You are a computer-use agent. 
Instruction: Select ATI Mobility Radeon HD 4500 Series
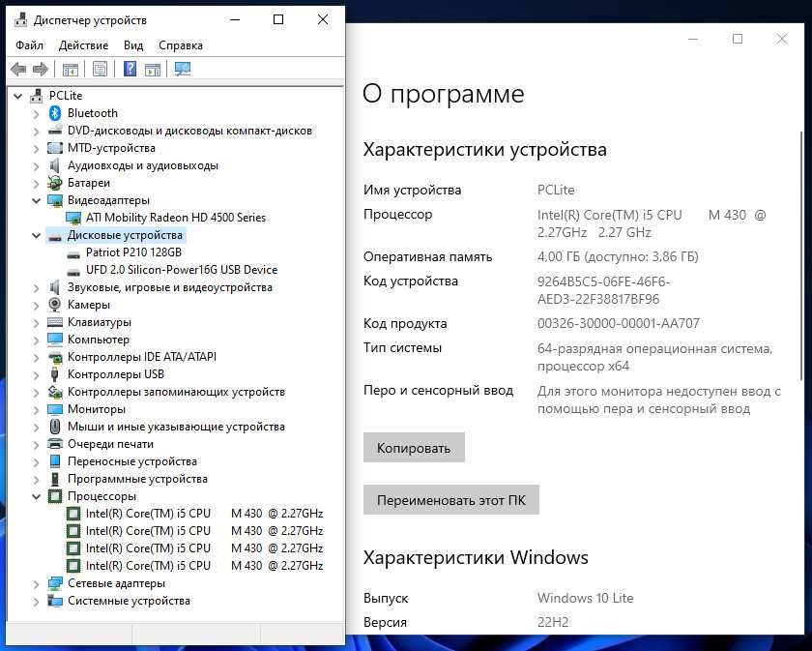coord(176,218)
